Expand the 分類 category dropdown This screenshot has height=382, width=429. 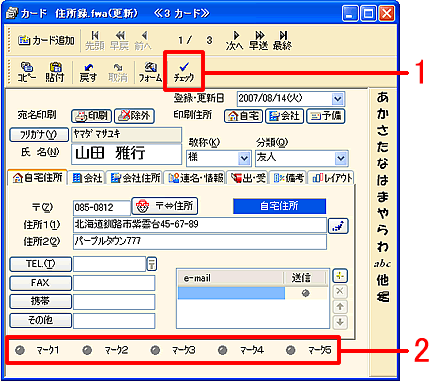[x=341, y=158]
